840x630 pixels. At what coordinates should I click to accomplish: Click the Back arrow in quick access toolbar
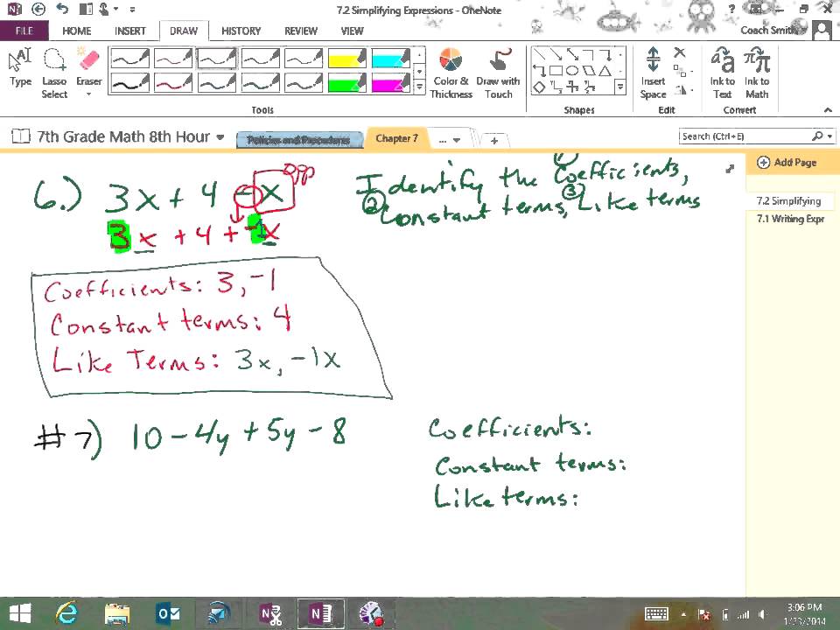tap(38, 9)
